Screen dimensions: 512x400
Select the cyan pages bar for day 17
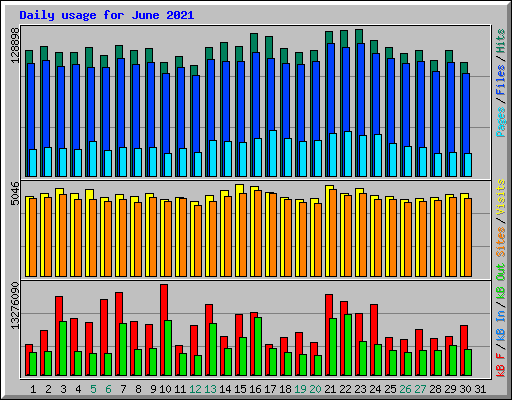pyautogui.click(x=273, y=153)
